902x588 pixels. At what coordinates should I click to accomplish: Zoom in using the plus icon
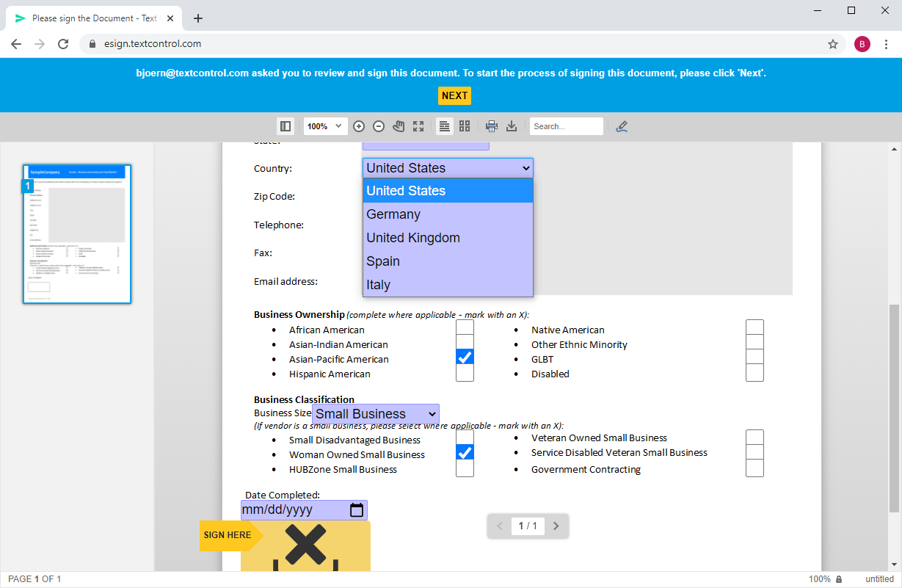(359, 126)
